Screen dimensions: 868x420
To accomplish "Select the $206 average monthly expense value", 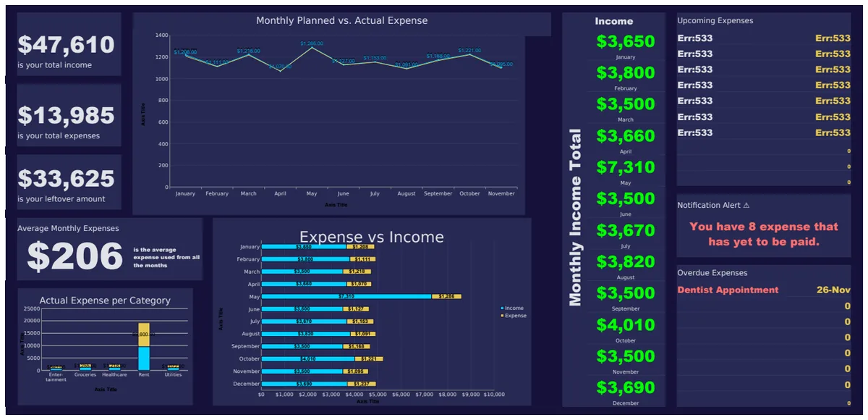I will coord(75,256).
